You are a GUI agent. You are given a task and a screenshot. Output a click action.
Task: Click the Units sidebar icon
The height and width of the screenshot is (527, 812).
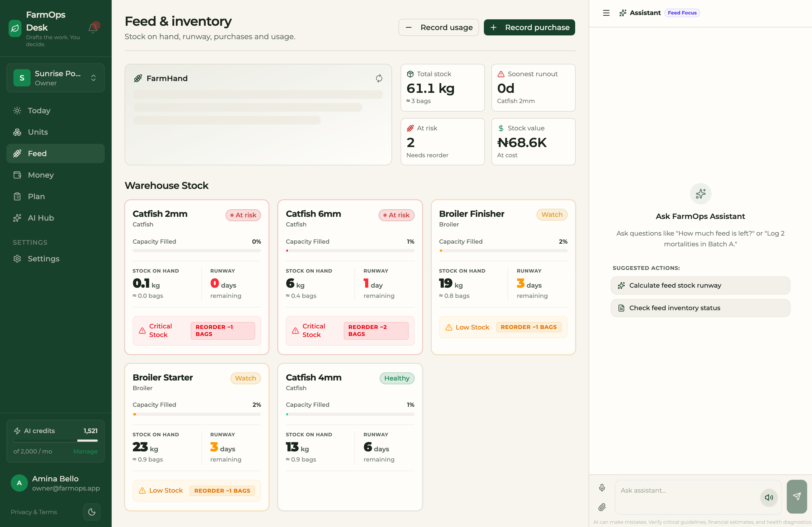point(17,132)
